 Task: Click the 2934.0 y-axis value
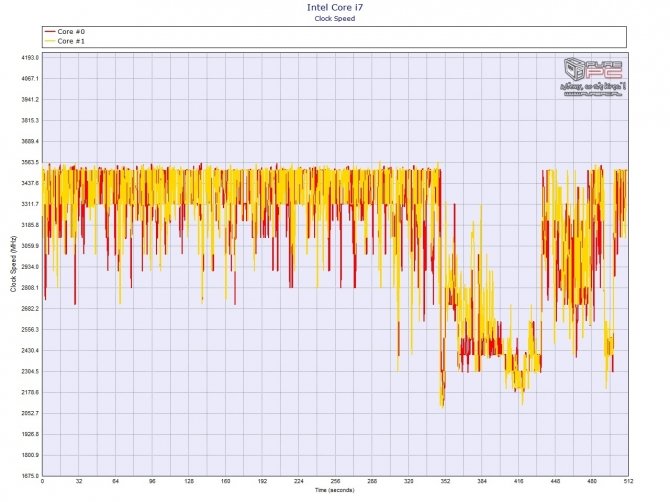point(30,267)
